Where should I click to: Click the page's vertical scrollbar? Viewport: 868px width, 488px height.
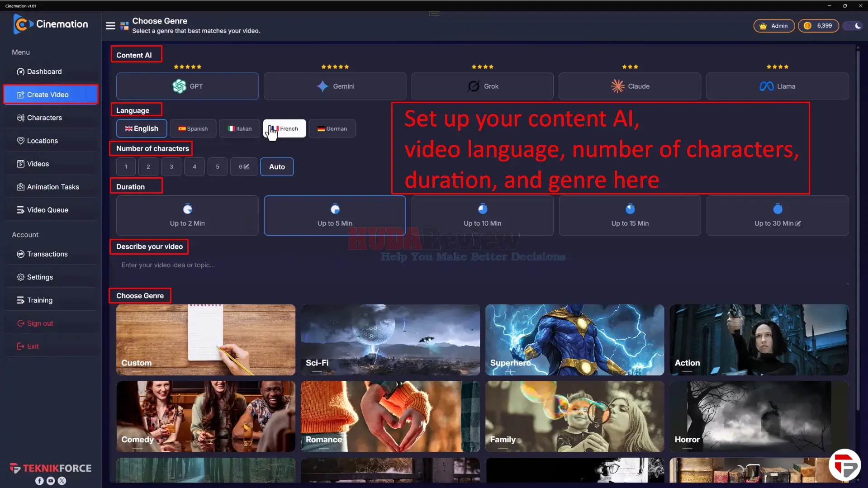pos(858,226)
